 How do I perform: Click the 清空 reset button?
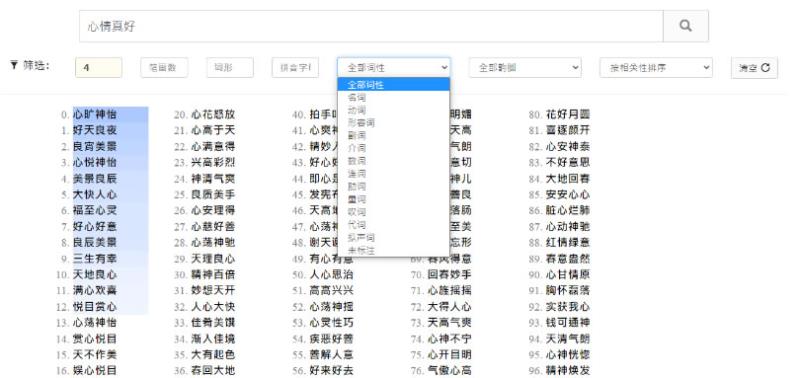754,68
